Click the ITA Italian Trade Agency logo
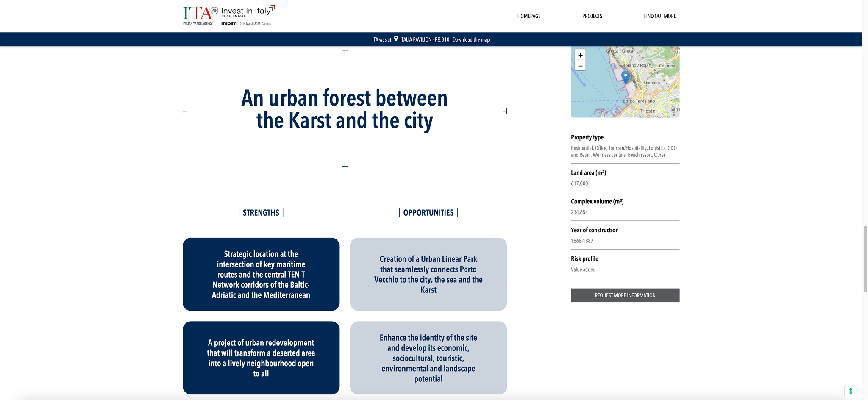This screenshot has height=400, width=868. pyautogui.click(x=198, y=15)
